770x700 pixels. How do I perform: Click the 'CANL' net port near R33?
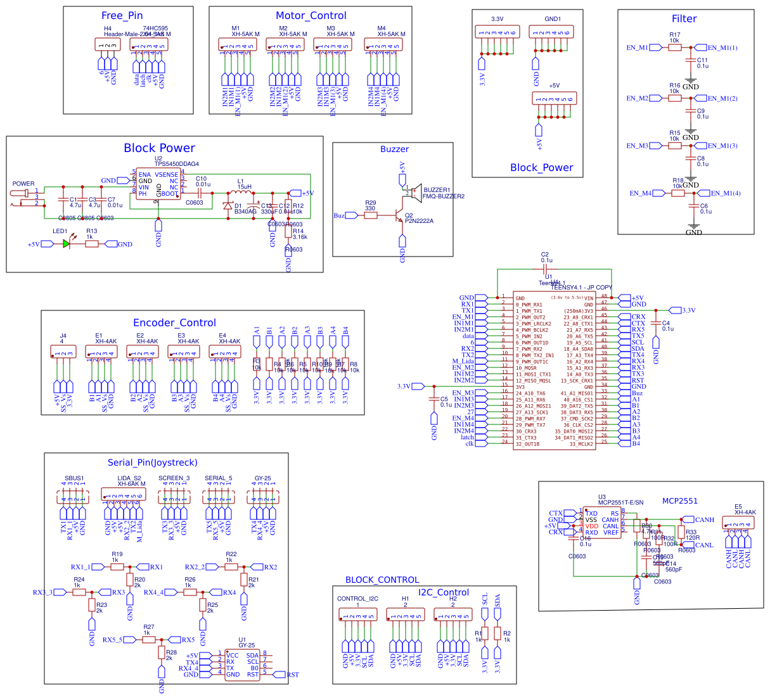pyautogui.click(x=697, y=545)
